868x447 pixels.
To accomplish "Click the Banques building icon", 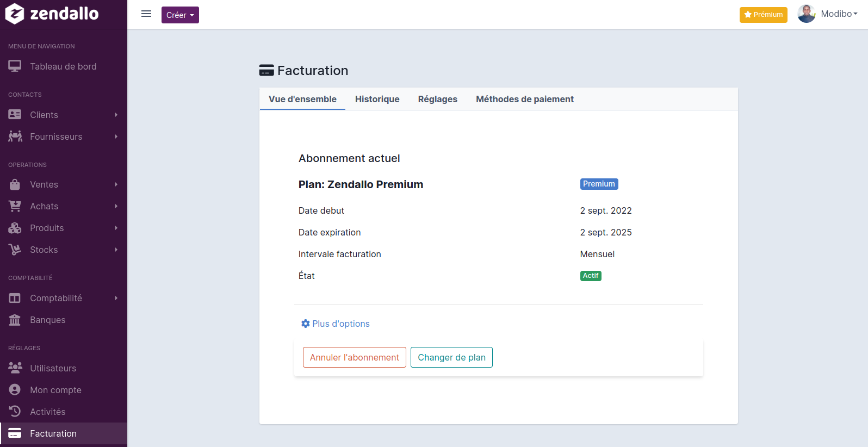I will 15,320.
